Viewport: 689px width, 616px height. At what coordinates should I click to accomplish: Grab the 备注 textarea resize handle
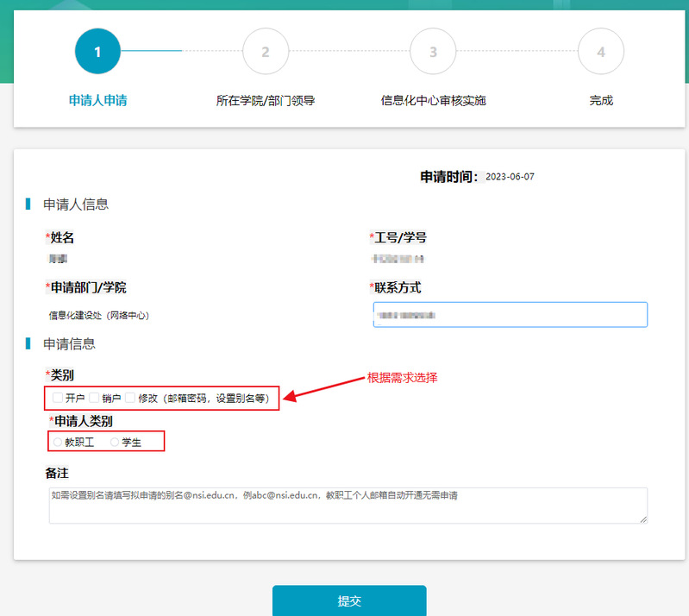click(643, 519)
